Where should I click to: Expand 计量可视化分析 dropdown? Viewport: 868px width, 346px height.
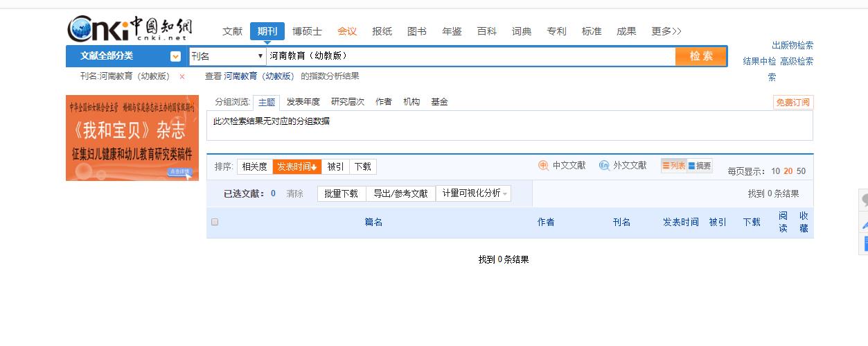(x=475, y=193)
